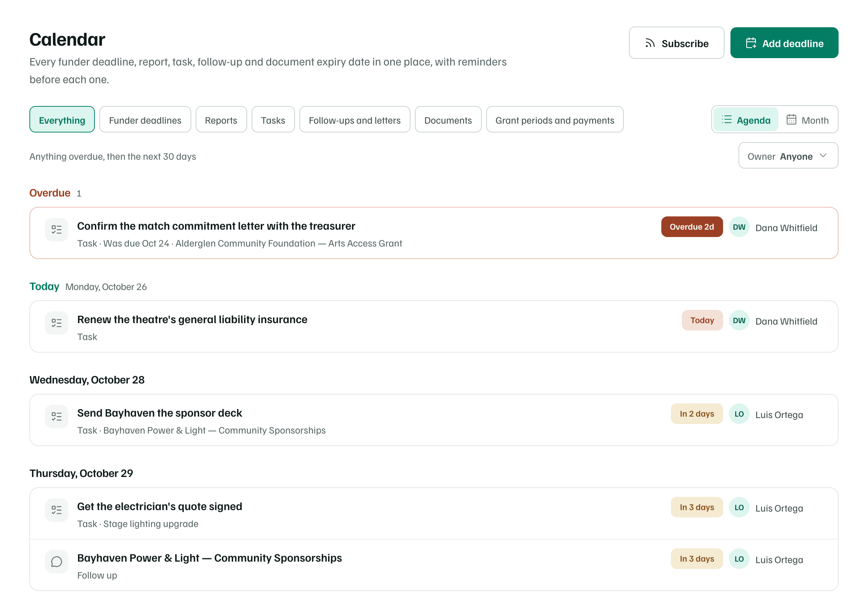Filter by Reports
This screenshot has height=608, width=868.
click(x=221, y=120)
